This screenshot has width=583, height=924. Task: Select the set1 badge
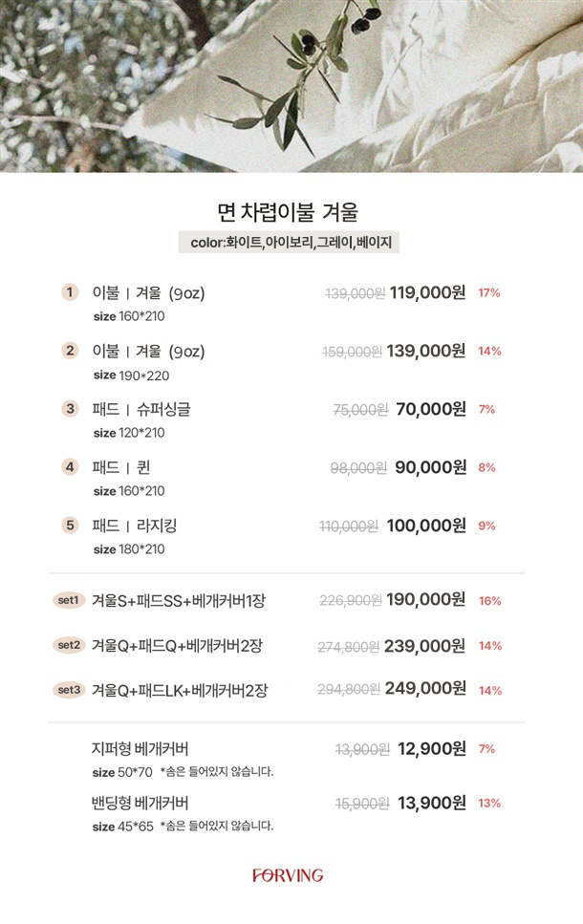click(x=70, y=600)
